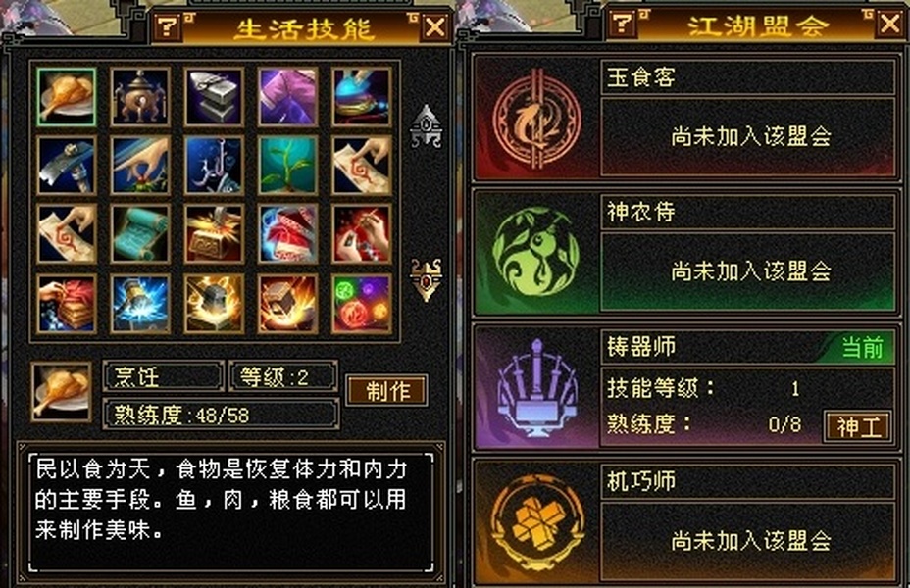Image resolution: width=910 pixels, height=588 pixels.
Task: Click the upward page arrow in skill list
Action: click(427, 125)
